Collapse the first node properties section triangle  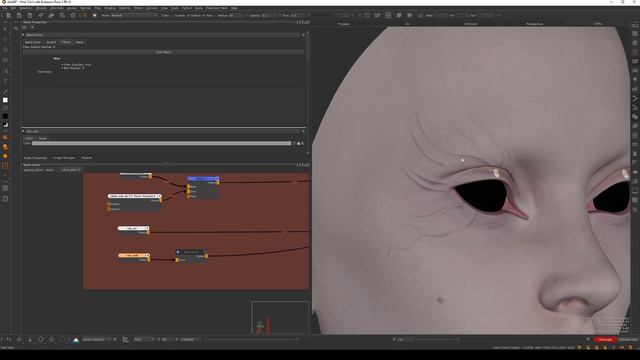(x=23, y=35)
